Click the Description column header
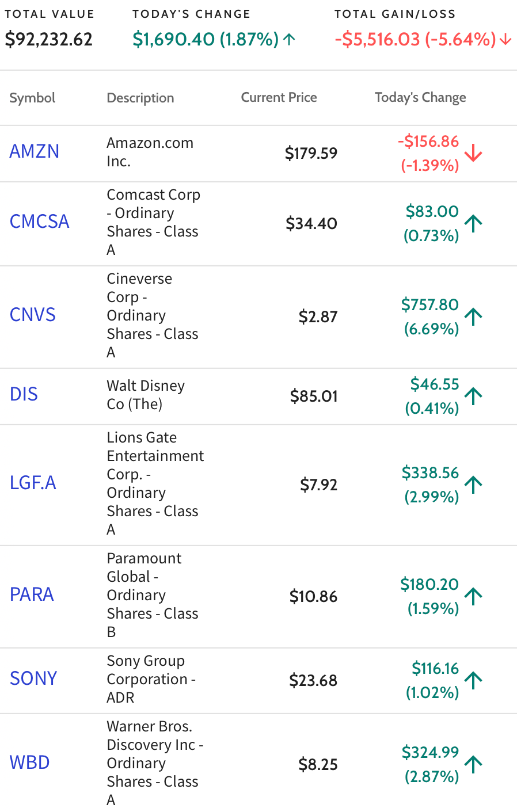The image size is (517, 812). (140, 98)
